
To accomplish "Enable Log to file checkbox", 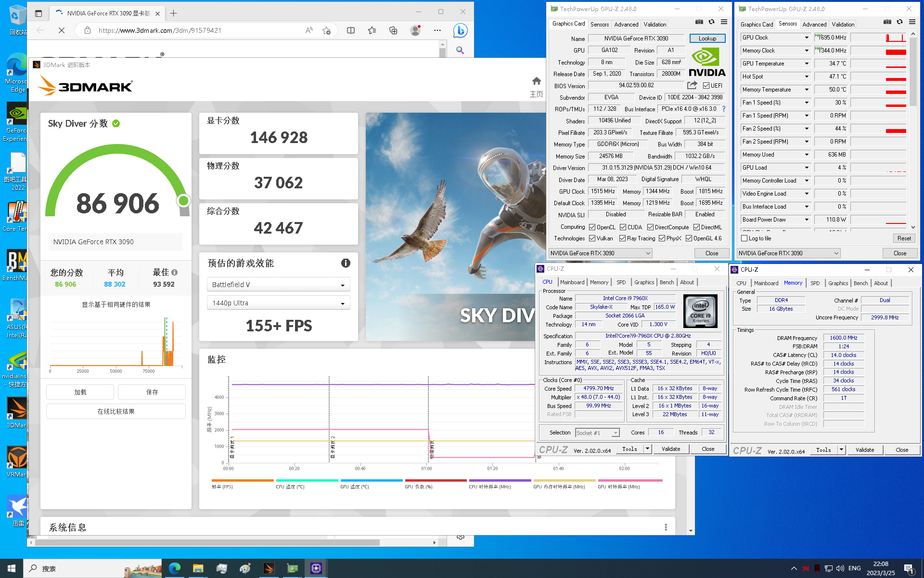I will (x=744, y=238).
